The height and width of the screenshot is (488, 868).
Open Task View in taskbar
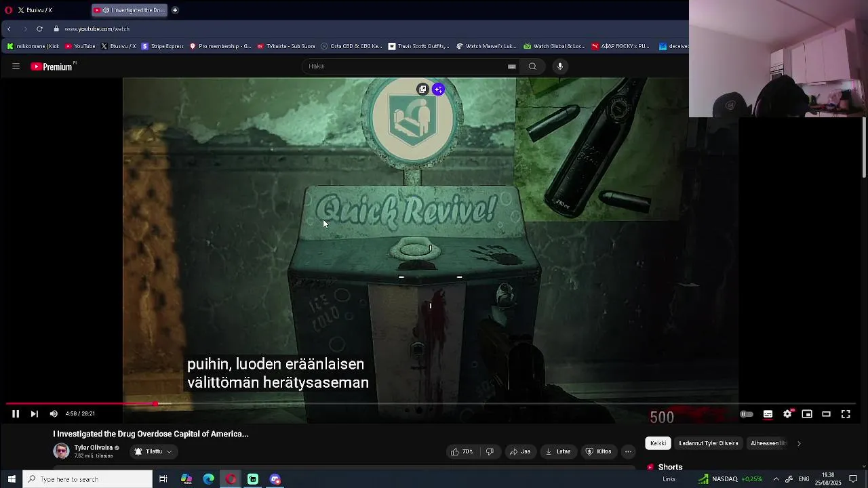[x=163, y=479]
